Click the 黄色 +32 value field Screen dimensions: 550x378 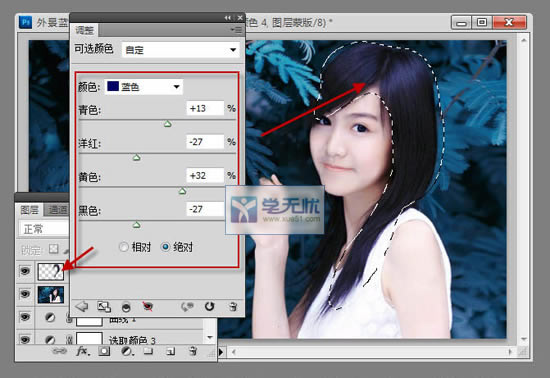tap(205, 175)
